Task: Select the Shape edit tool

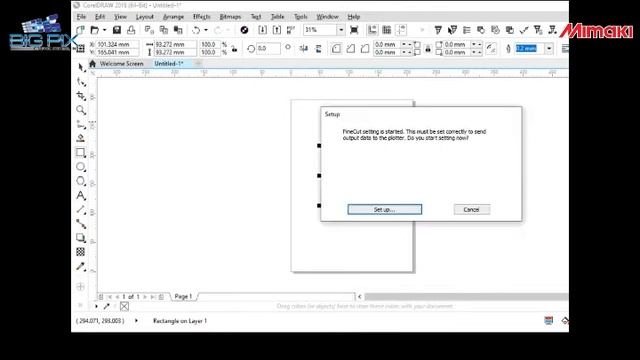Action: [x=81, y=82]
